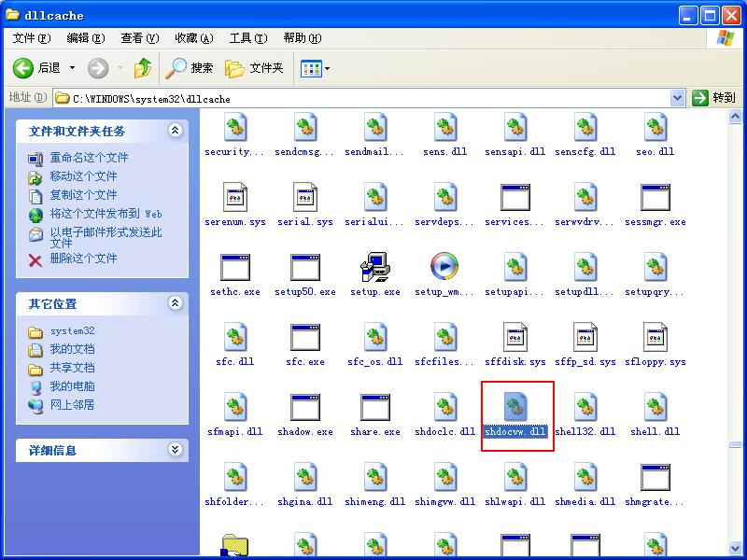Image resolution: width=747 pixels, height=560 pixels.
Task: Select the highlighted shdocvw.dll file icon
Action: tap(515, 407)
